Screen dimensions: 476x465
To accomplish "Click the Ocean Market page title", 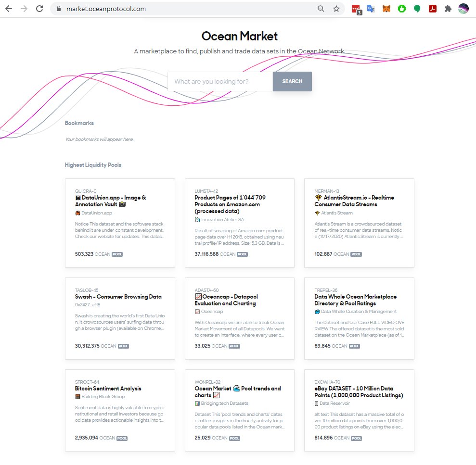I will coord(240,36).
